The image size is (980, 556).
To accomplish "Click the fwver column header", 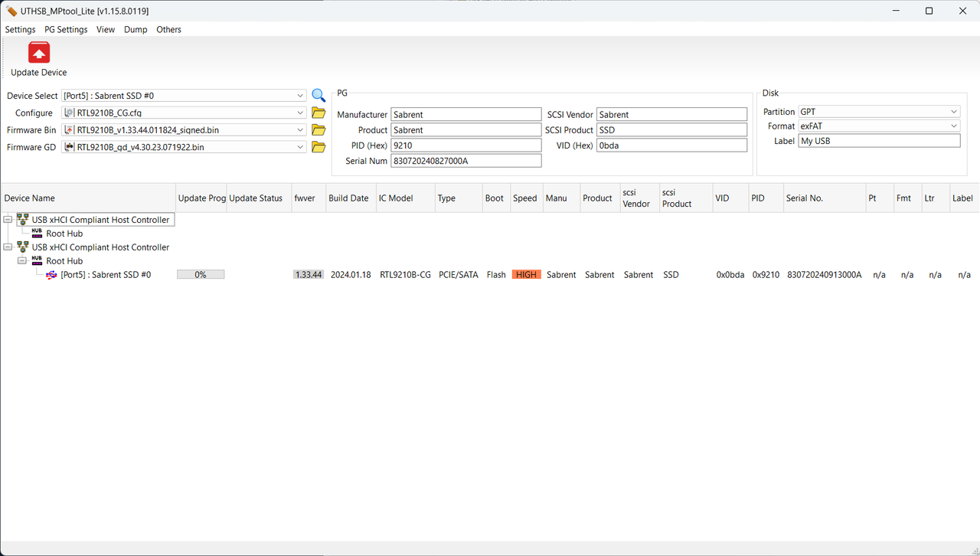I will tap(309, 198).
